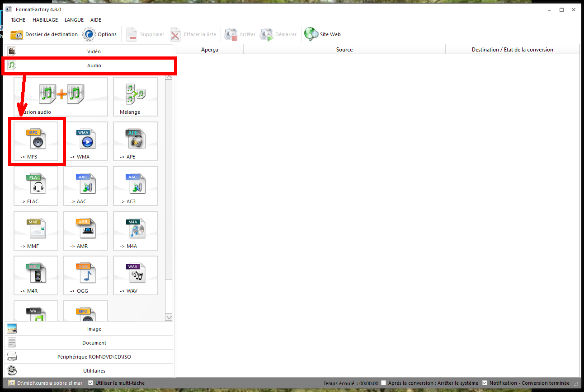Click Dossier de destination button
The height and width of the screenshot is (392, 584).
pyautogui.click(x=44, y=34)
